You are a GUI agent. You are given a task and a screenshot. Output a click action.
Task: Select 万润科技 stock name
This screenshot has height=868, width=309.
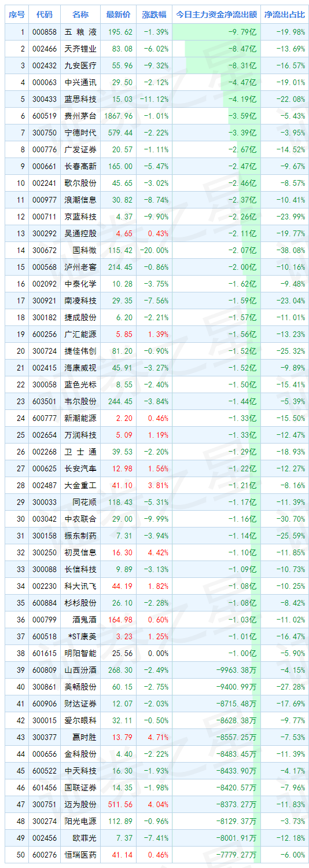(81, 434)
